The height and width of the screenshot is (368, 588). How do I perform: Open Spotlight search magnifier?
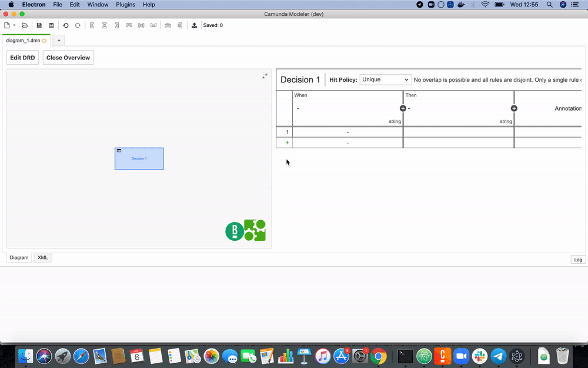pyautogui.click(x=549, y=5)
